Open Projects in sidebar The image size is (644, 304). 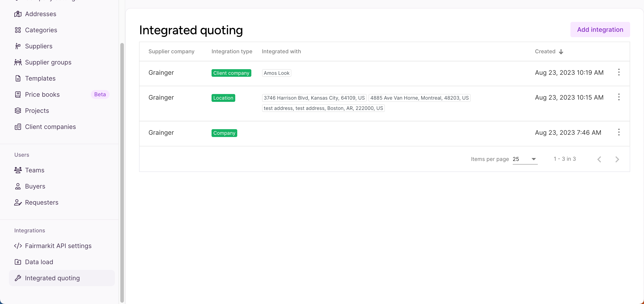(x=62, y=111)
